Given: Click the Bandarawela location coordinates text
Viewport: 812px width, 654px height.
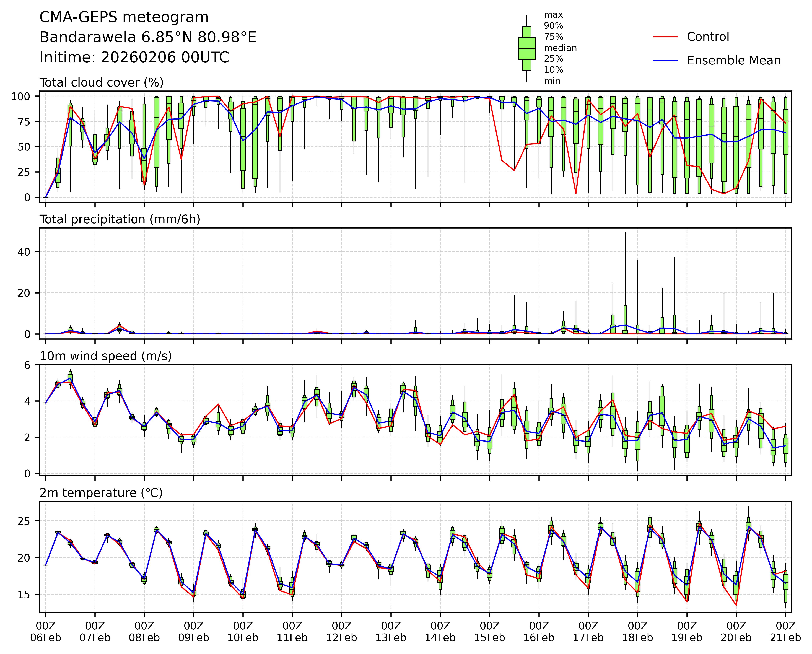Looking at the screenshot, I should 148,37.
